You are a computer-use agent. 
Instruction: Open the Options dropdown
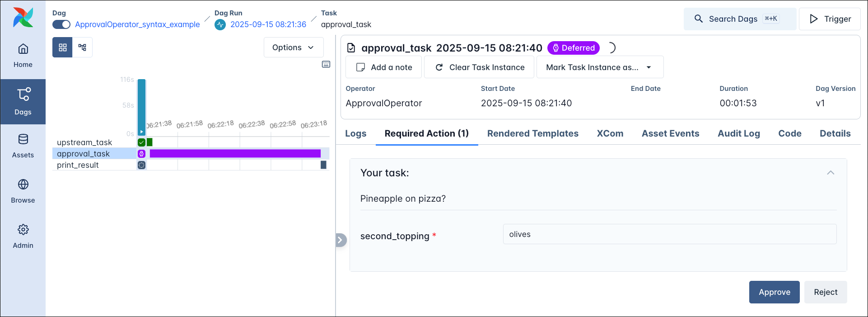click(x=293, y=47)
